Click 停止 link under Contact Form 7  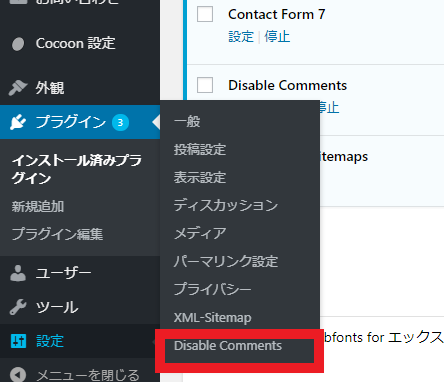click(x=277, y=36)
